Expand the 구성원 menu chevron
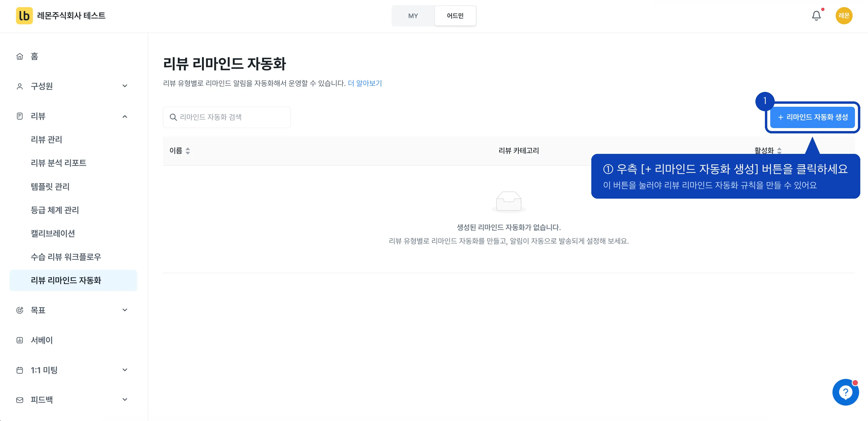Screen dimensions: 868x421 pyautogui.click(x=125, y=86)
